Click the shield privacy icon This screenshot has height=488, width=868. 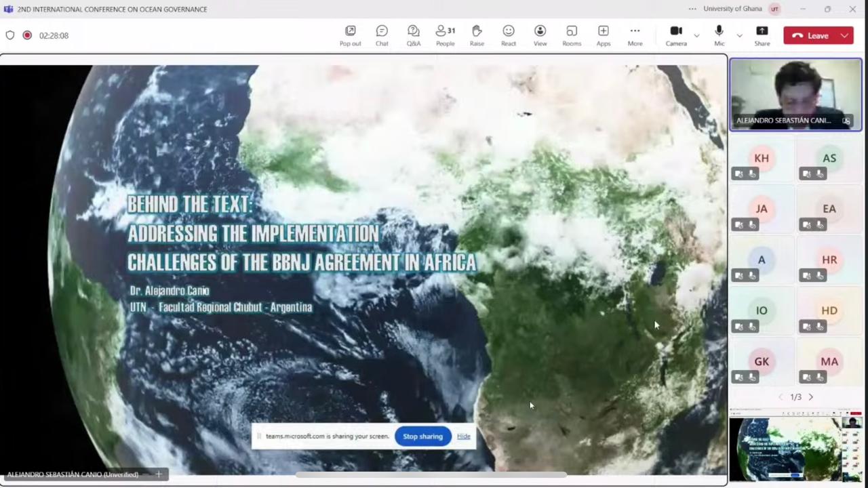(x=10, y=35)
